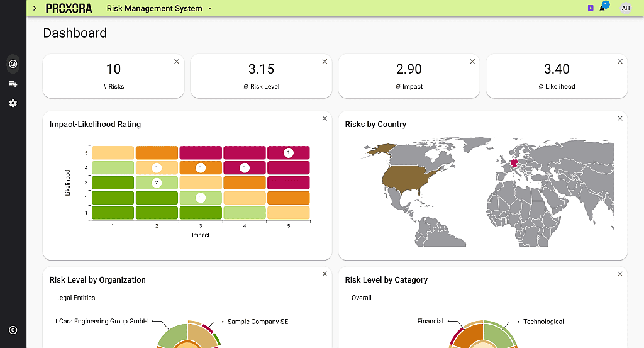Close the # Risks card
This screenshot has height=348, width=644.
coord(177,62)
